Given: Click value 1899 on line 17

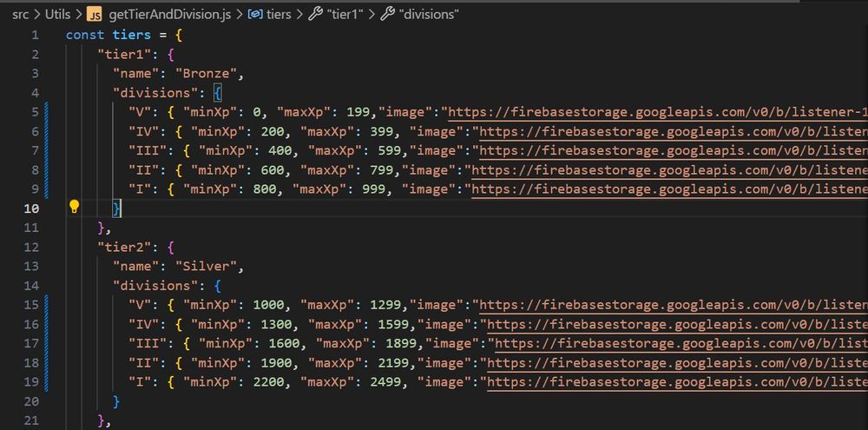Looking at the screenshot, I should pos(401,343).
